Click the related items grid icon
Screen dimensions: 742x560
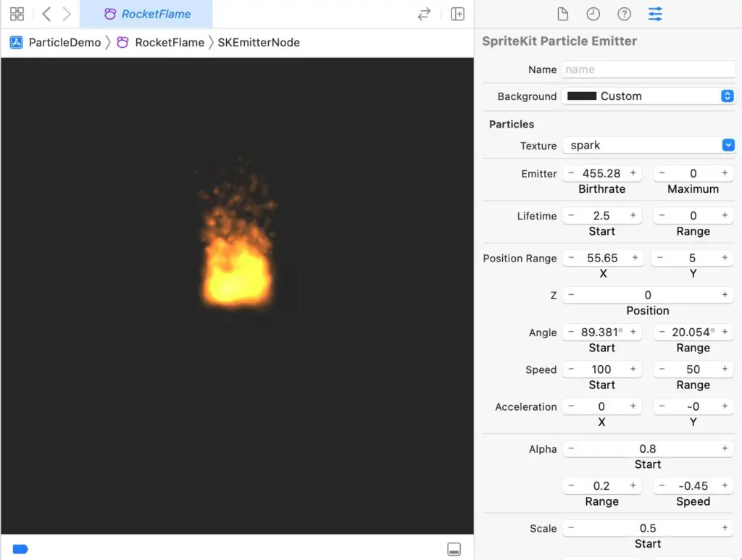[16, 14]
